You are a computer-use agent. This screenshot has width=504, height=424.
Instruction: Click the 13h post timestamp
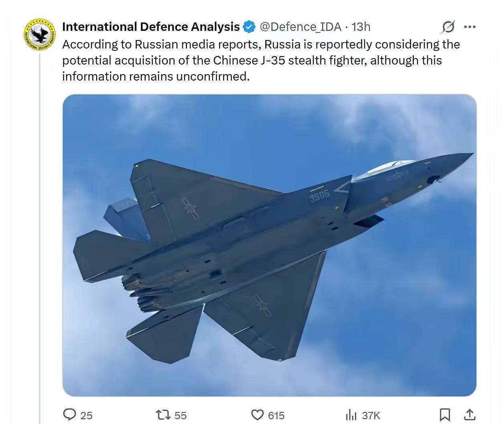[x=361, y=27]
